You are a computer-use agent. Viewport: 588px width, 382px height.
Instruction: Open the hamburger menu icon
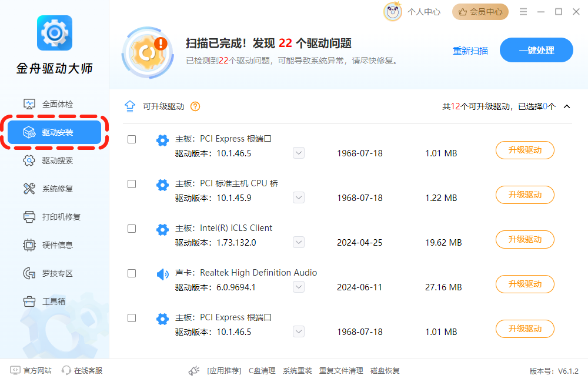[x=523, y=12]
